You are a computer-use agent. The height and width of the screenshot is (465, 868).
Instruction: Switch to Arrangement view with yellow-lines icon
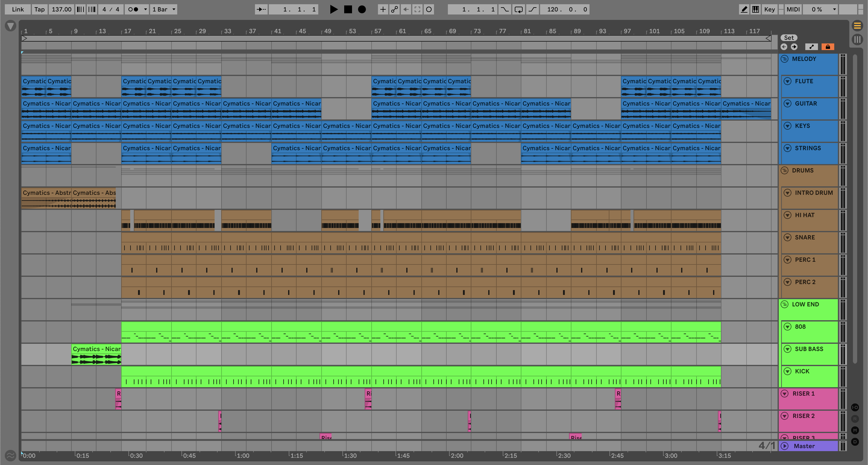pos(857,26)
